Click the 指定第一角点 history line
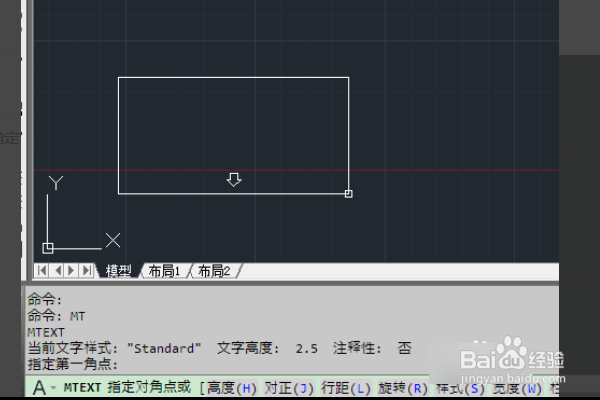The height and width of the screenshot is (400, 600). 73,364
